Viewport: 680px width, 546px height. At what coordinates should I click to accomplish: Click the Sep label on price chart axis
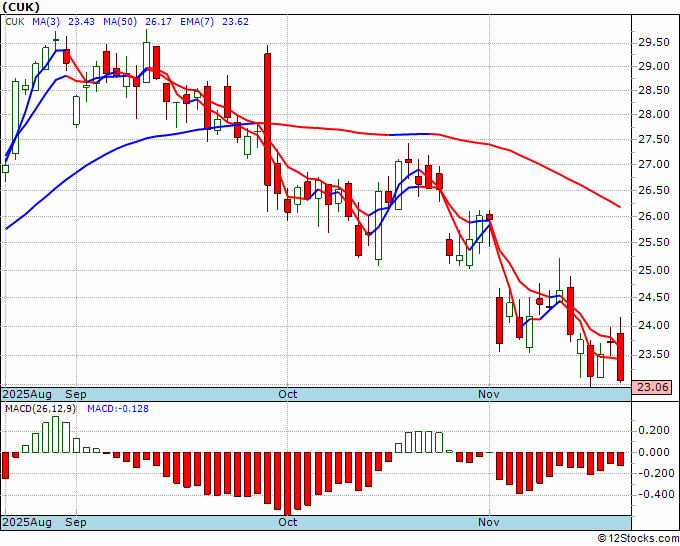pos(76,394)
